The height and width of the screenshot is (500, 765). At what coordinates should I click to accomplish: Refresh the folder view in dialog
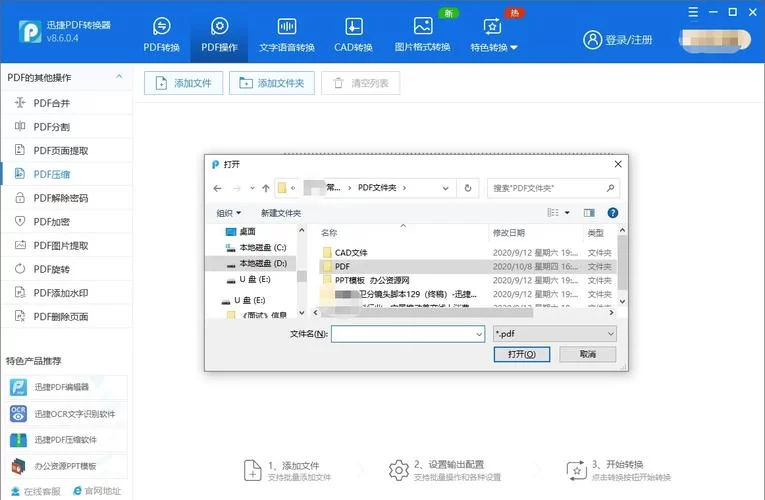[468, 188]
